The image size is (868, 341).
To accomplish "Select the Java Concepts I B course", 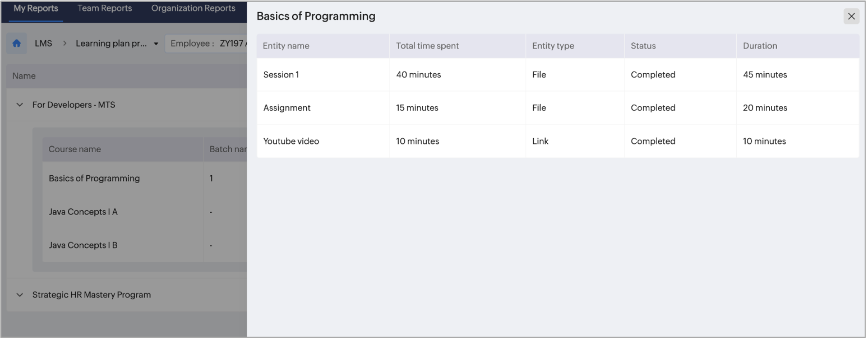I will [83, 245].
